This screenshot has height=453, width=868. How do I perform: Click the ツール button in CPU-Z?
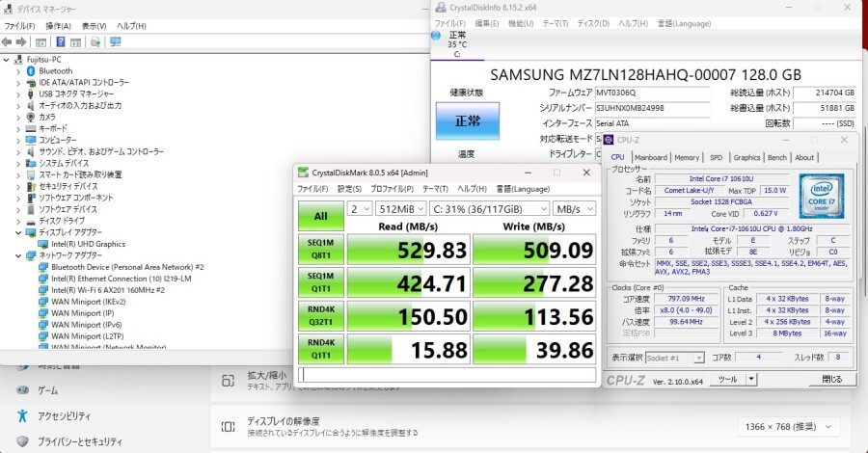click(727, 379)
